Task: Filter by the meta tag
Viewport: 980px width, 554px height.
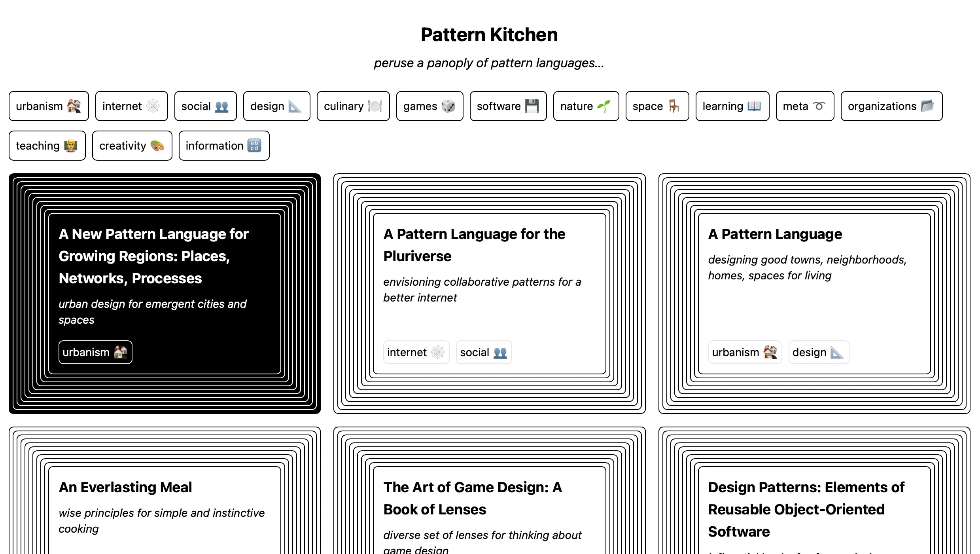Action: tap(805, 106)
